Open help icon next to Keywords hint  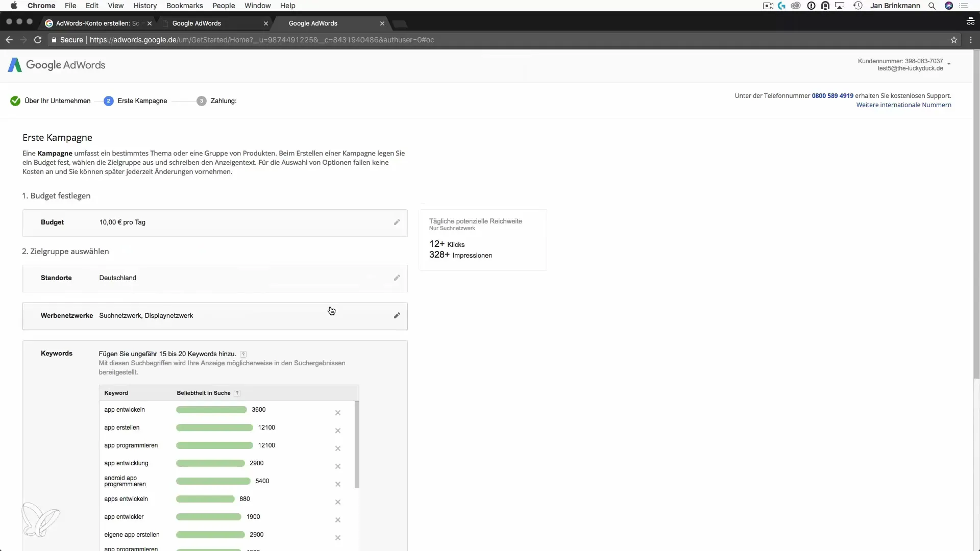point(243,354)
